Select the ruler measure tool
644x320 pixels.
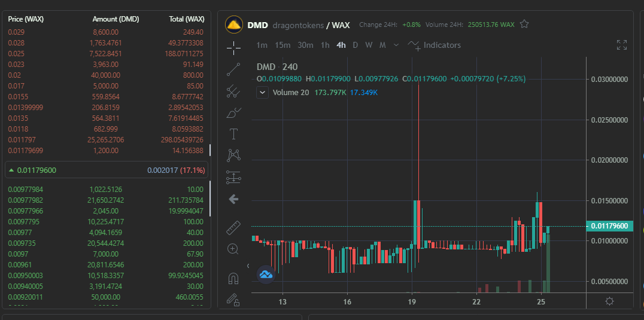coord(233,228)
